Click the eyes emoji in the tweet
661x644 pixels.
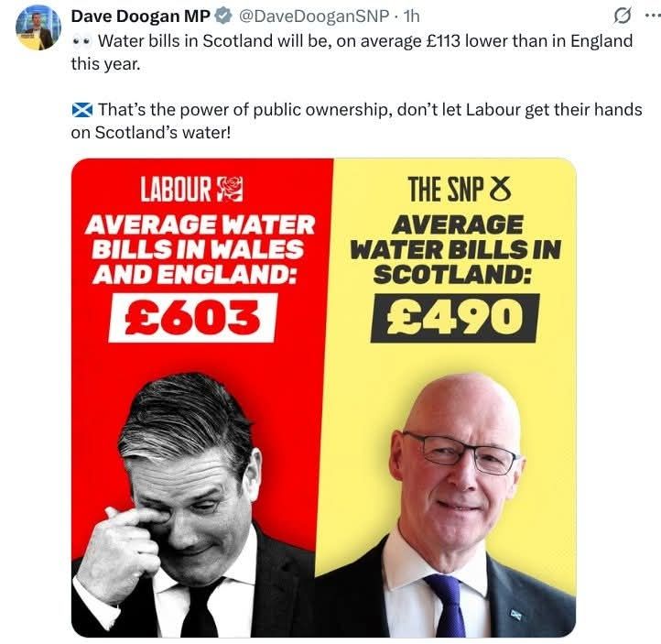pyautogui.click(x=81, y=41)
